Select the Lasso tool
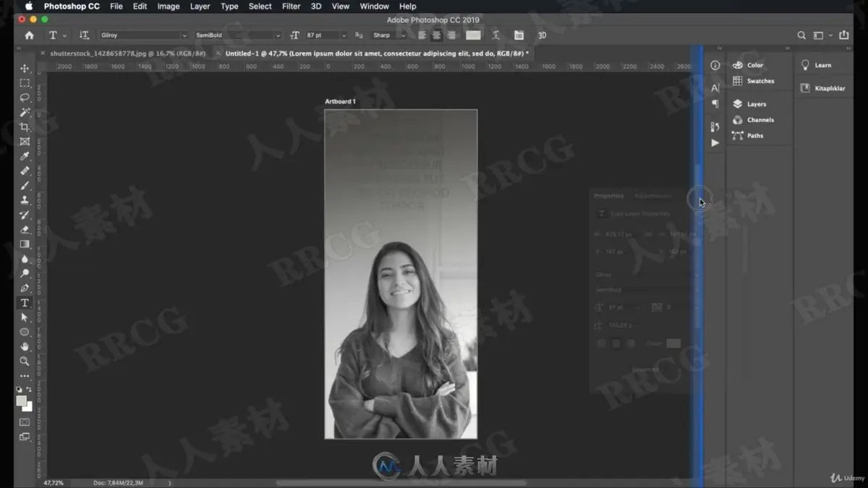This screenshot has height=488, width=868. click(x=25, y=98)
